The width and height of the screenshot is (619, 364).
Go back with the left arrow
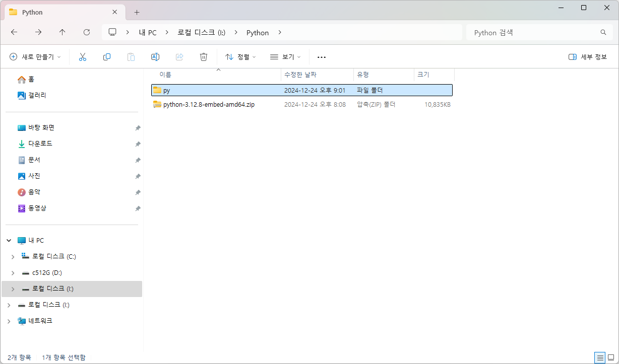tap(14, 32)
